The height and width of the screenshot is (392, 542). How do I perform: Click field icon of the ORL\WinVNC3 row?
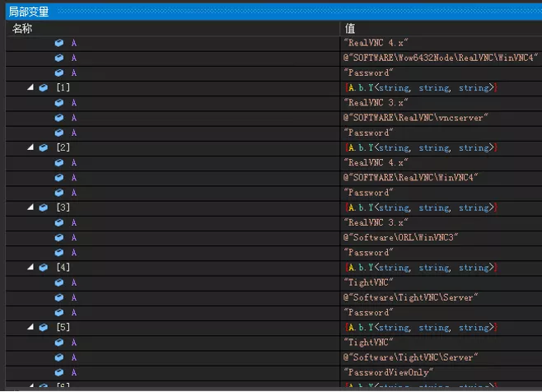click(59, 237)
